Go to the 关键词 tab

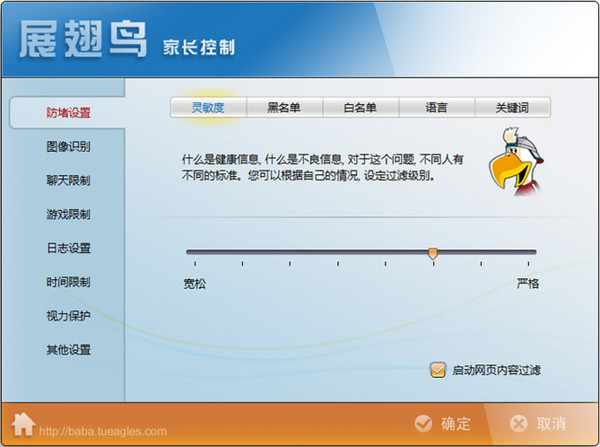tap(513, 108)
